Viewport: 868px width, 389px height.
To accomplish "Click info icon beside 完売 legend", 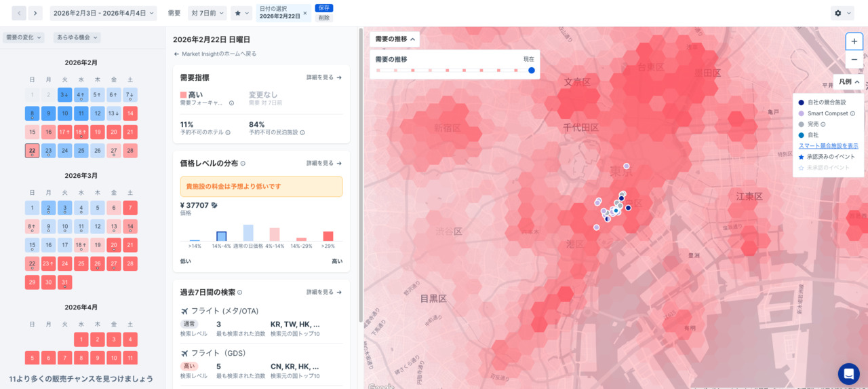I will pos(823,124).
